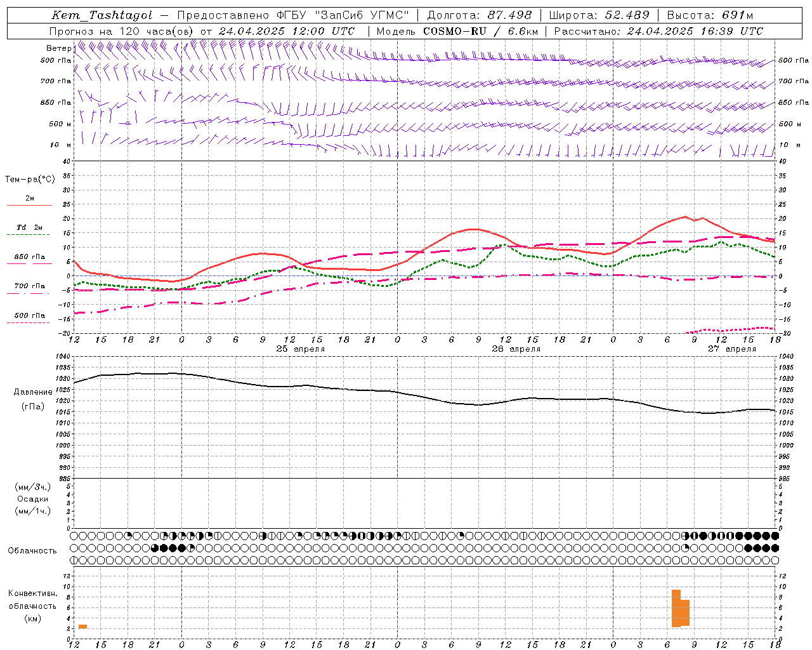Click the station name Kem_Tashtagol

pos(102,15)
